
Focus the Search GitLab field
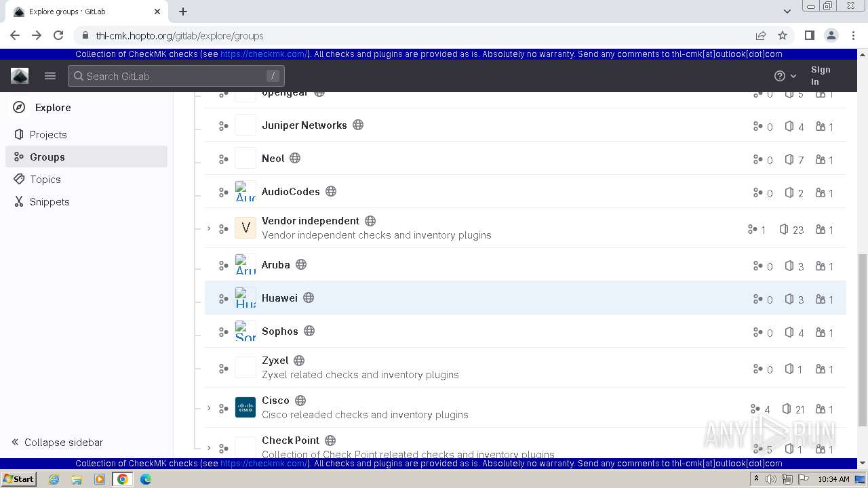(x=176, y=76)
